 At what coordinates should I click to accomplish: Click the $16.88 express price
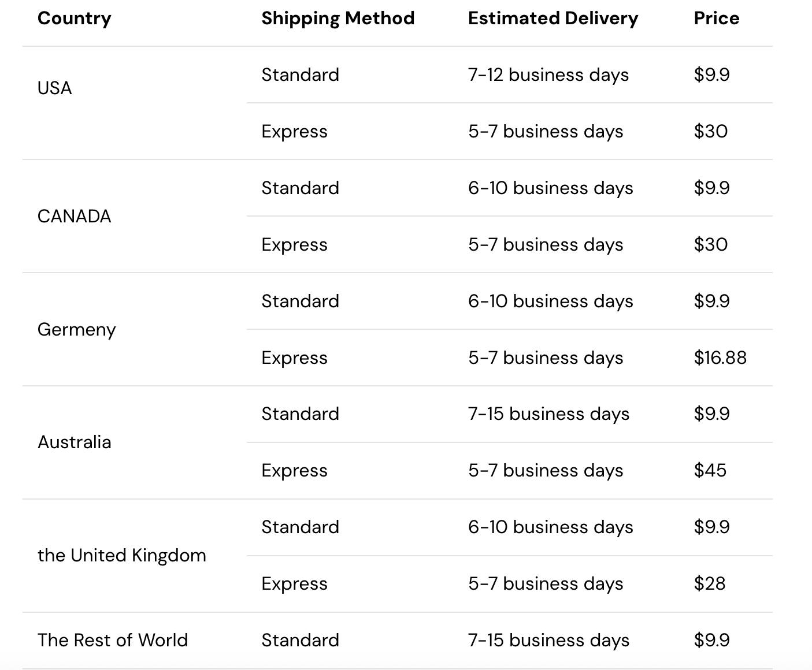coord(720,358)
